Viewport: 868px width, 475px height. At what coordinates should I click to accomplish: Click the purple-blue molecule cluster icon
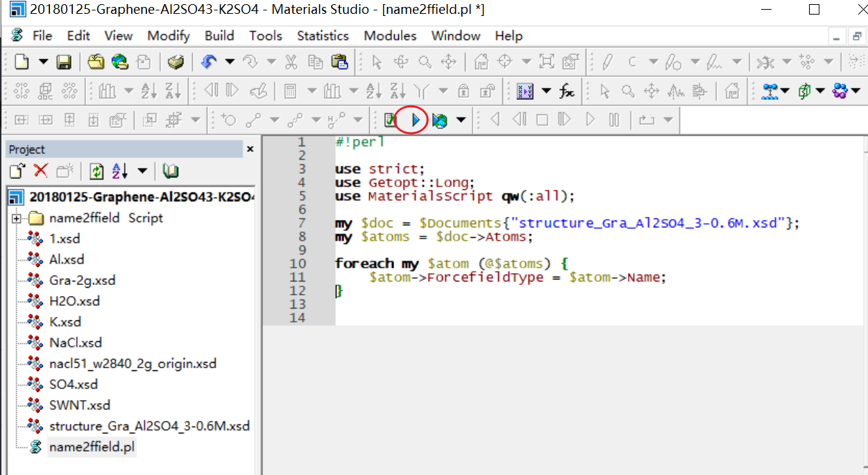840,91
